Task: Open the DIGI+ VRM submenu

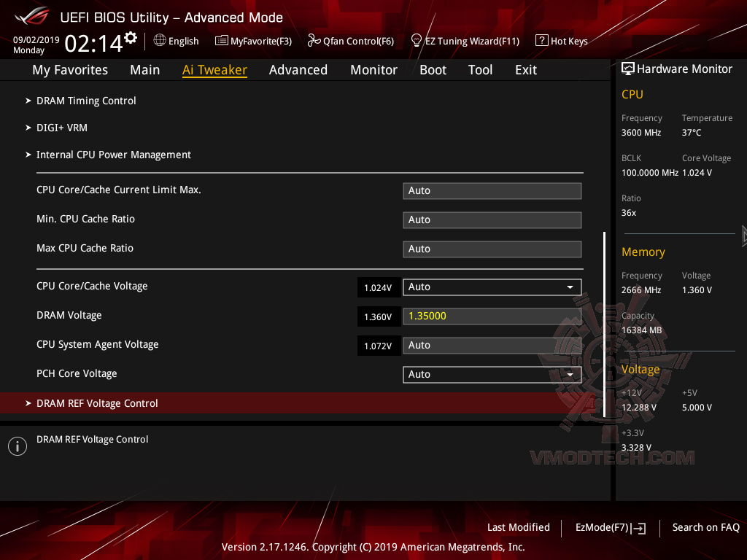Action: pos(62,128)
